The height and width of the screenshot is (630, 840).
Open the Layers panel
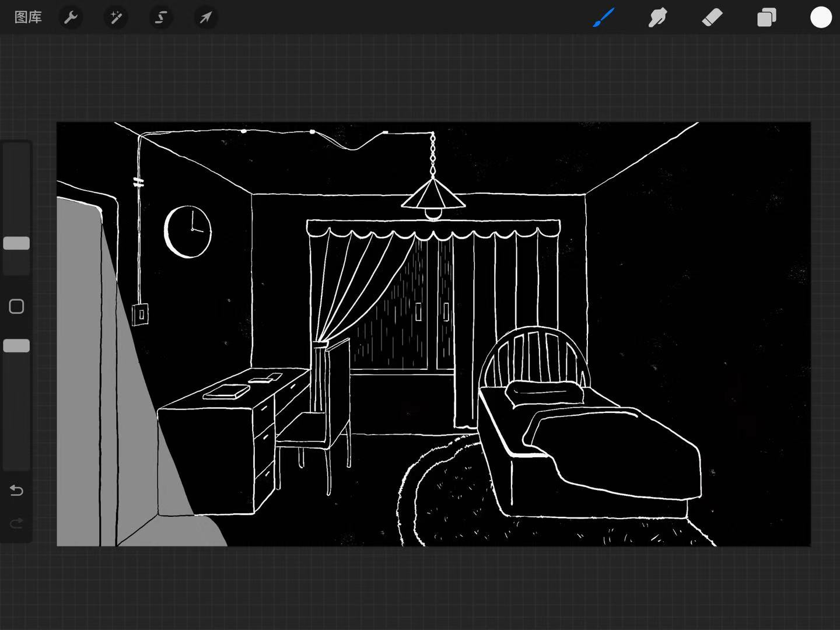766,17
